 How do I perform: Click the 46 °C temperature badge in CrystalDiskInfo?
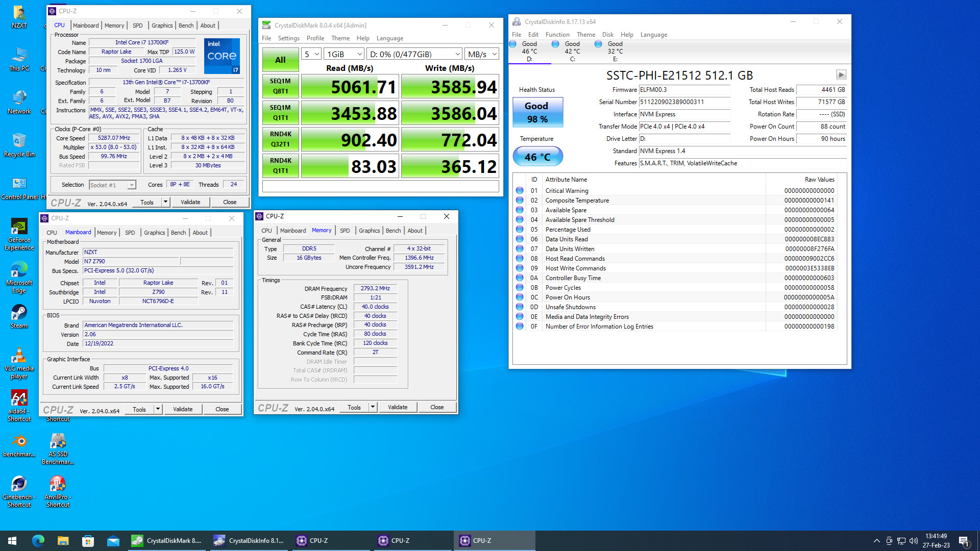[x=537, y=156]
